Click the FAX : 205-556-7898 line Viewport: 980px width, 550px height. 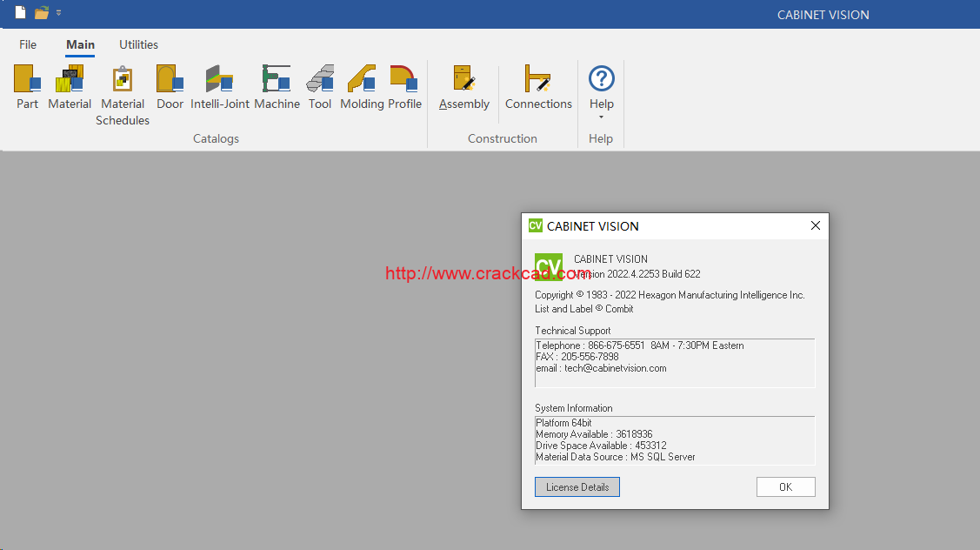pos(577,357)
